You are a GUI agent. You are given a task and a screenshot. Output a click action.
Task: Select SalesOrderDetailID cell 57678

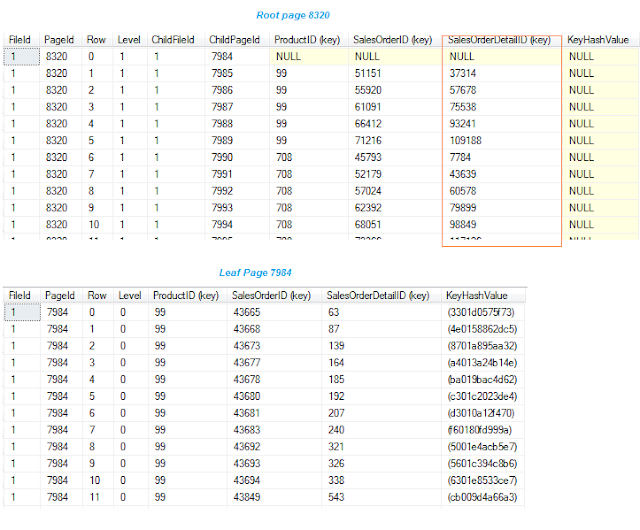pyautogui.click(x=502, y=90)
